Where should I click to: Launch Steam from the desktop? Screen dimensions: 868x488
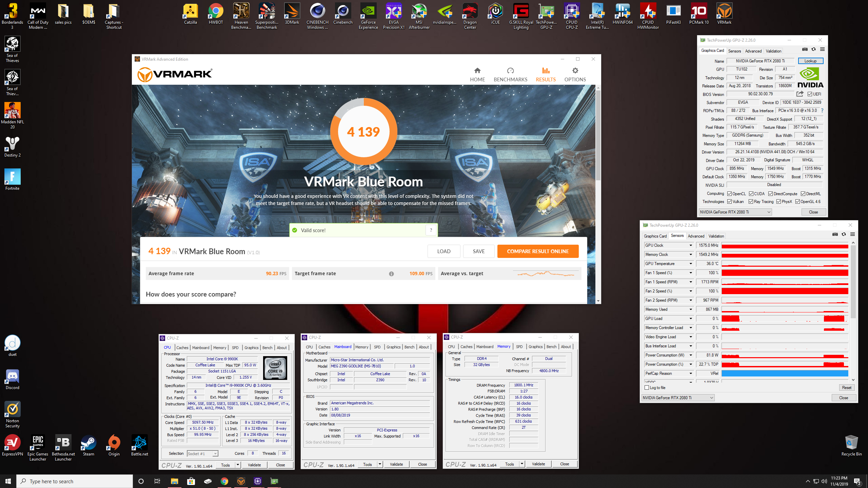[88, 445]
